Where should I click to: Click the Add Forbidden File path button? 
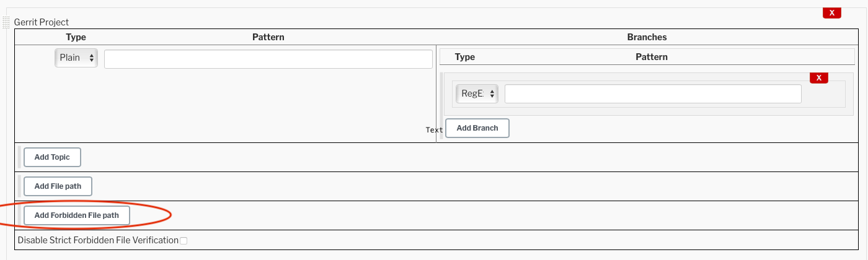(76, 215)
